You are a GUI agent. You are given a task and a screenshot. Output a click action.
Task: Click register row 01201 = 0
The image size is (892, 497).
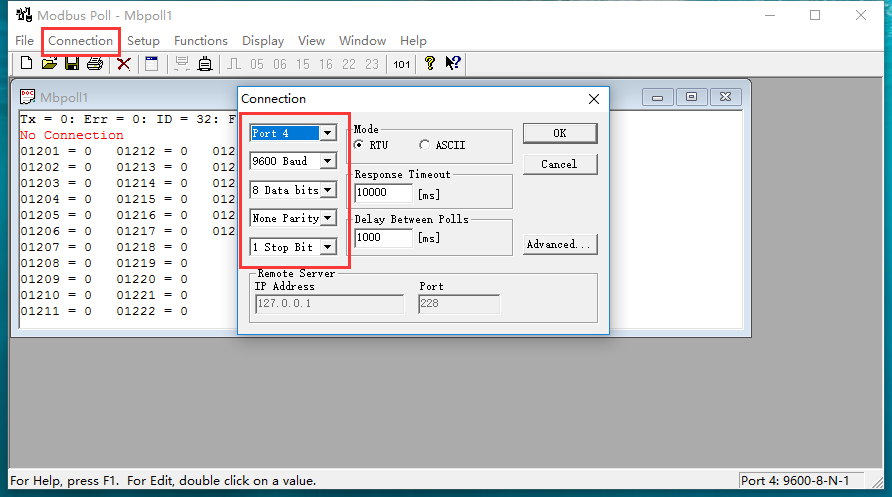(56, 151)
